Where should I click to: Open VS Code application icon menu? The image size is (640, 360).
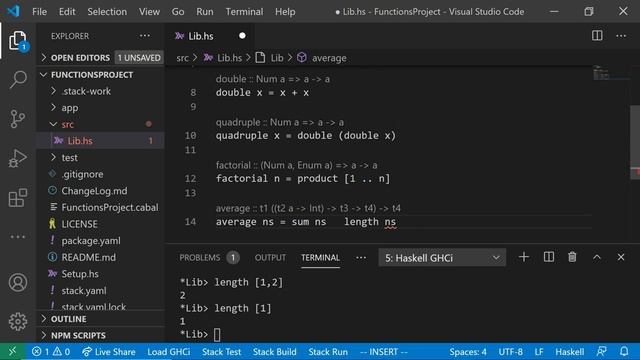[13, 11]
